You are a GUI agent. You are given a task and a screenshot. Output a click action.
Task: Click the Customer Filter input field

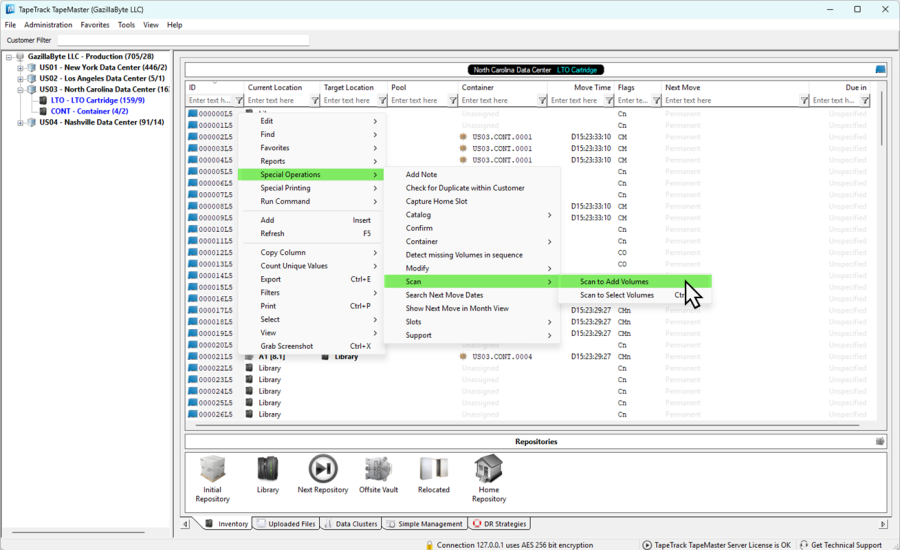tap(183, 40)
